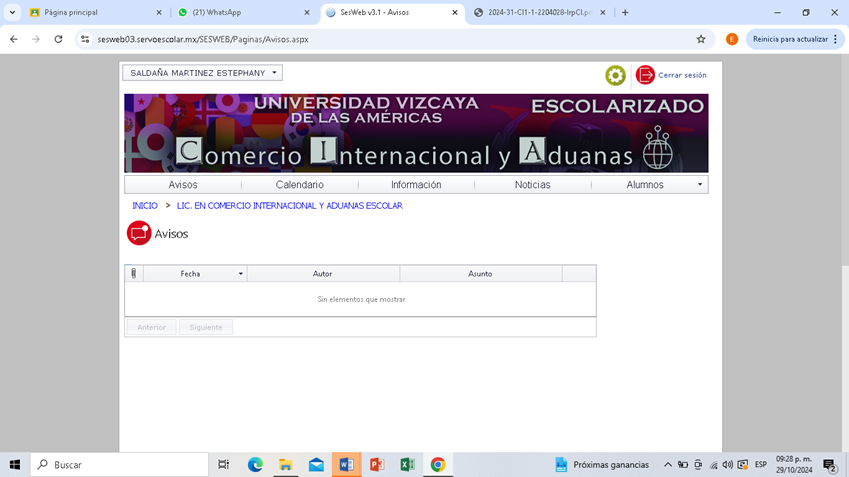849x477 pixels.
Task: Click the Siguiente pagination button
Action: pyautogui.click(x=206, y=327)
